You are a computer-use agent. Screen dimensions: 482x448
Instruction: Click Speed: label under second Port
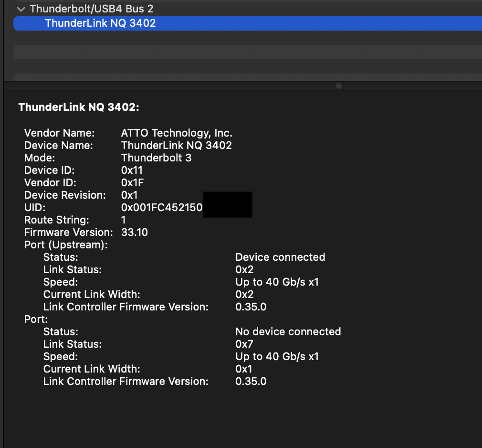pos(61,357)
